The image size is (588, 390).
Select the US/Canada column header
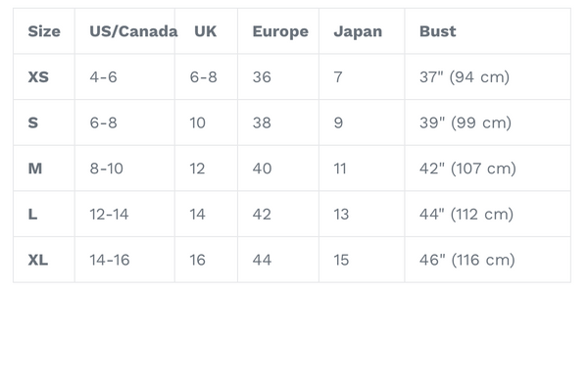pyautogui.click(x=133, y=31)
